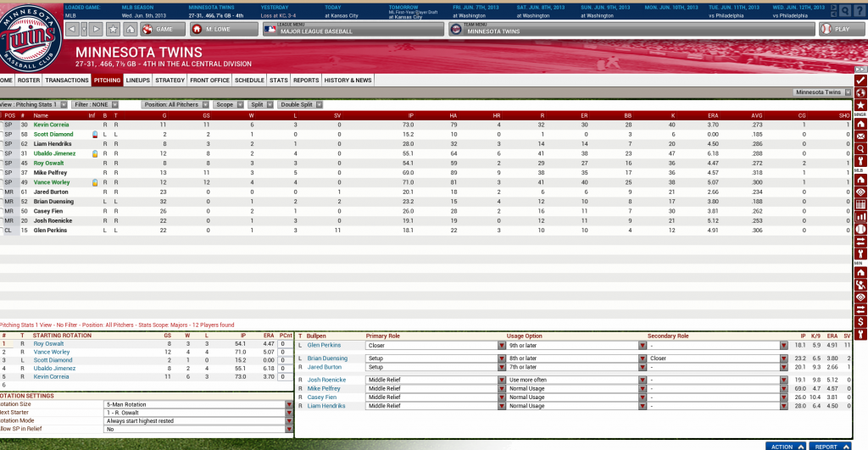This screenshot has width=868, height=450.
Task: Open the Rotation Size dropdown
Action: (288, 405)
